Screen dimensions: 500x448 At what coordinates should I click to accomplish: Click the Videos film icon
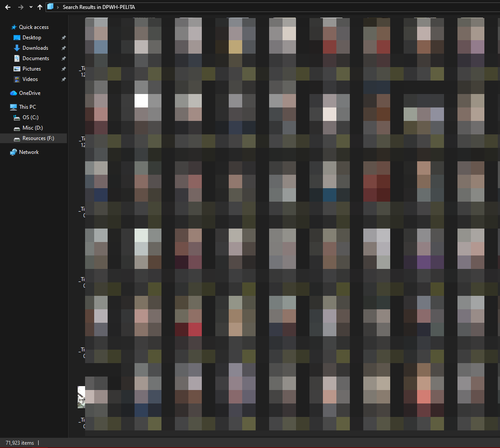click(17, 79)
